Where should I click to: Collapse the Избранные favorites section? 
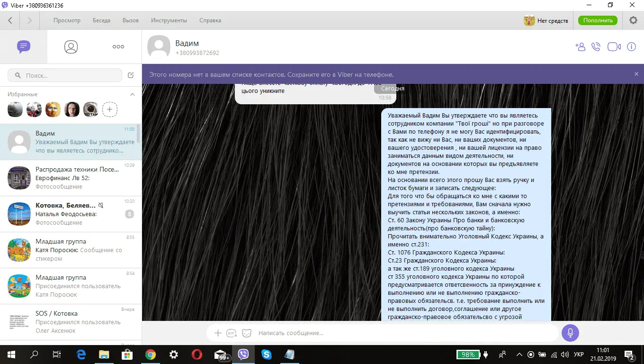pyautogui.click(x=133, y=94)
